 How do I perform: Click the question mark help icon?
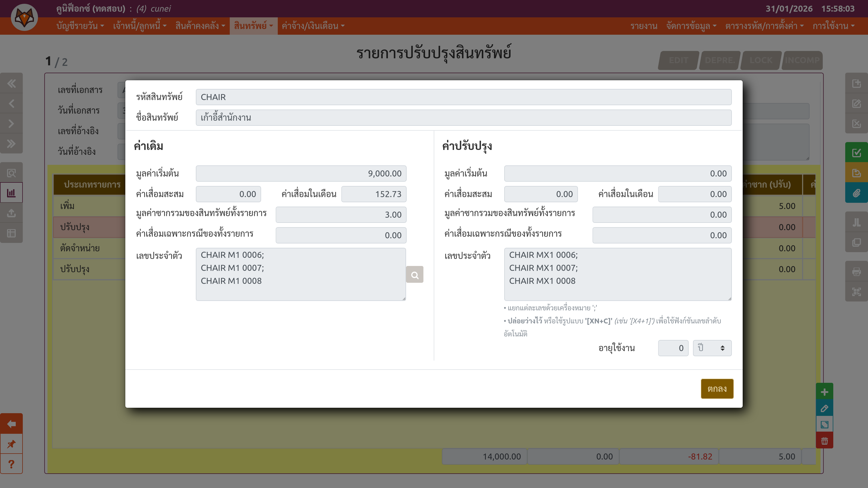coord(11,464)
